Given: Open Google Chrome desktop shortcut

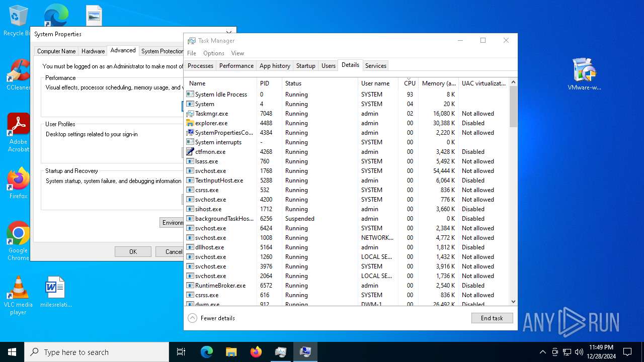Looking at the screenshot, I should pos(18,241).
